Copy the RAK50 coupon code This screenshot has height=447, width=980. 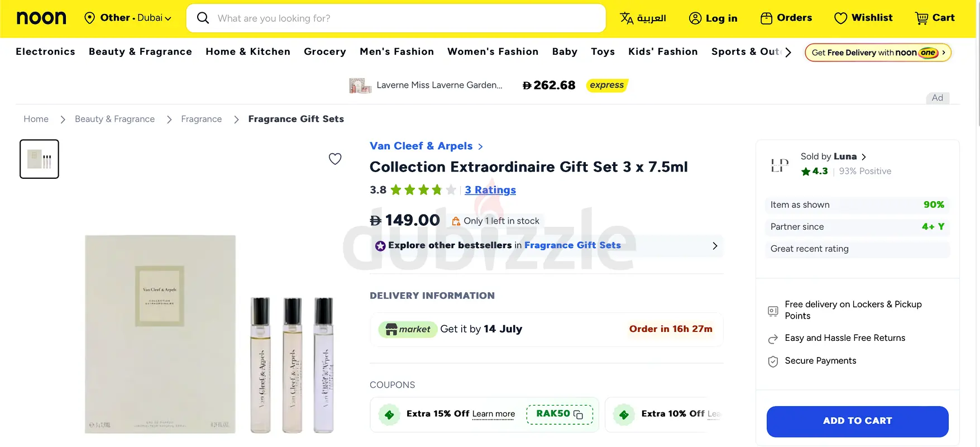tap(560, 414)
